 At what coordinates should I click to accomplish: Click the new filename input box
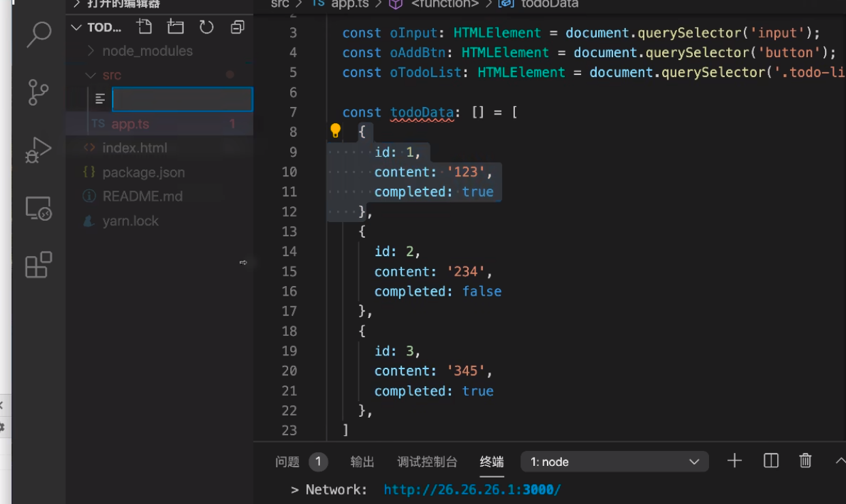(181, 99)
